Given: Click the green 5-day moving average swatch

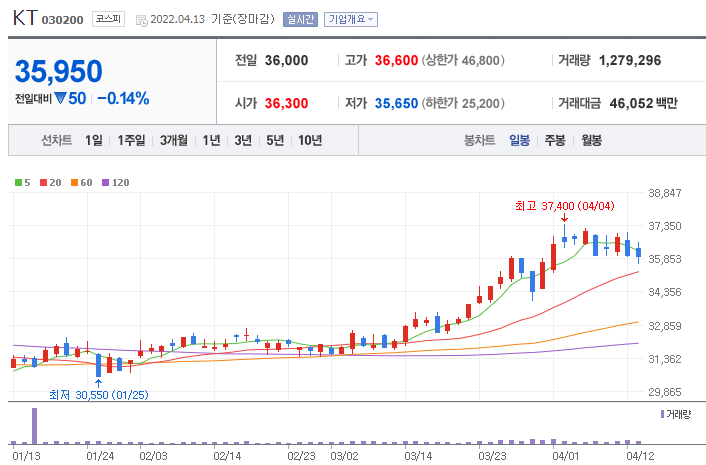Looking at the screenshot, I should (x=18, y=183).
